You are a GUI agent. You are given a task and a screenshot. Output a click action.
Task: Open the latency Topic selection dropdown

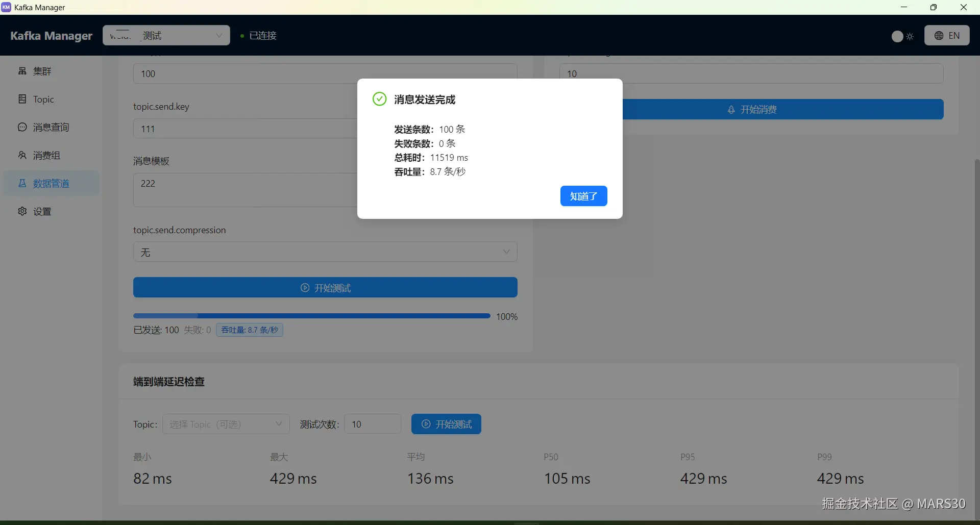(x=226, y=424)
